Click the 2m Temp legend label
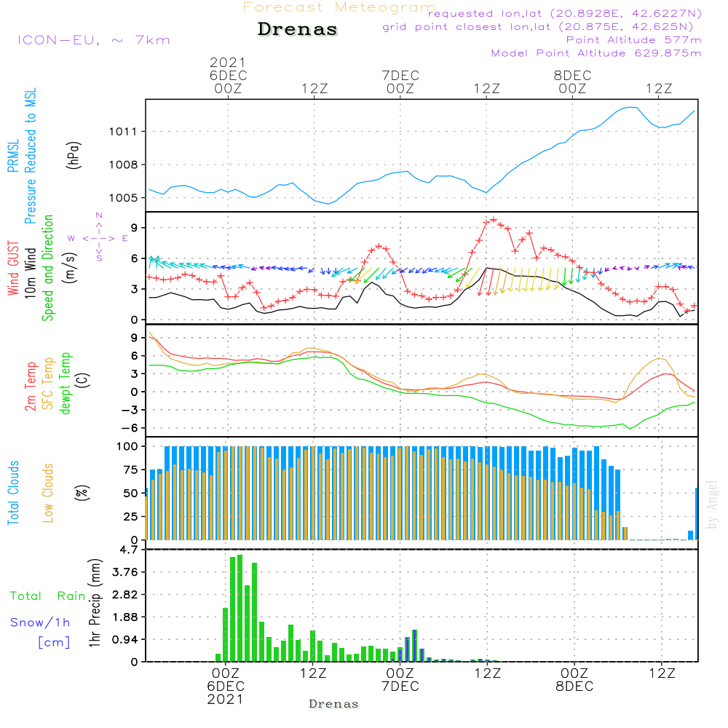Viewport: 728px width, 728px height. (x=30, y=382)
